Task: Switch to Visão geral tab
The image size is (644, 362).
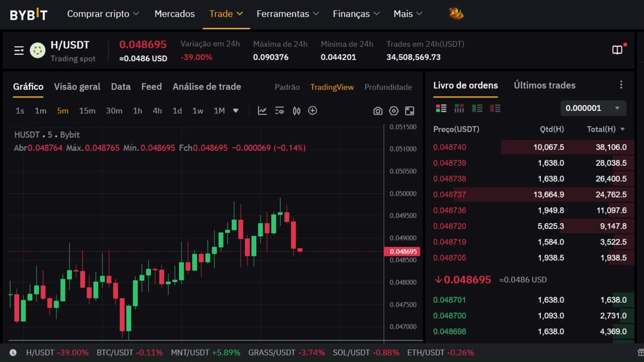Action: pyautogui.click(x=77, y=86)
